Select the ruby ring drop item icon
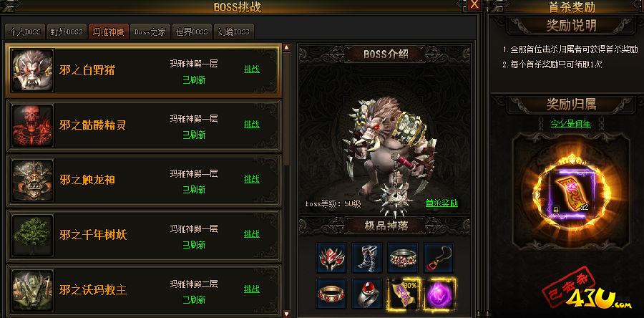 (367, 294)
